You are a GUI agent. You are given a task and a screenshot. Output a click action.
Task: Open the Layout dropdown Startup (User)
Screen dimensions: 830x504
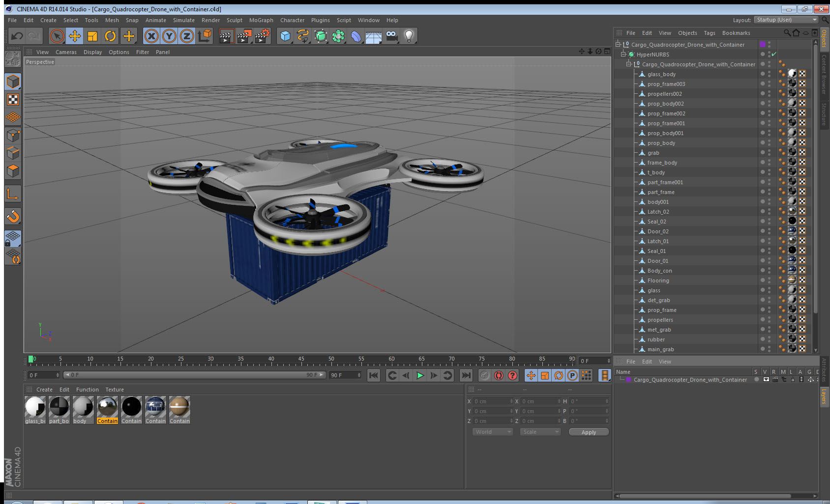click(786, 20)
